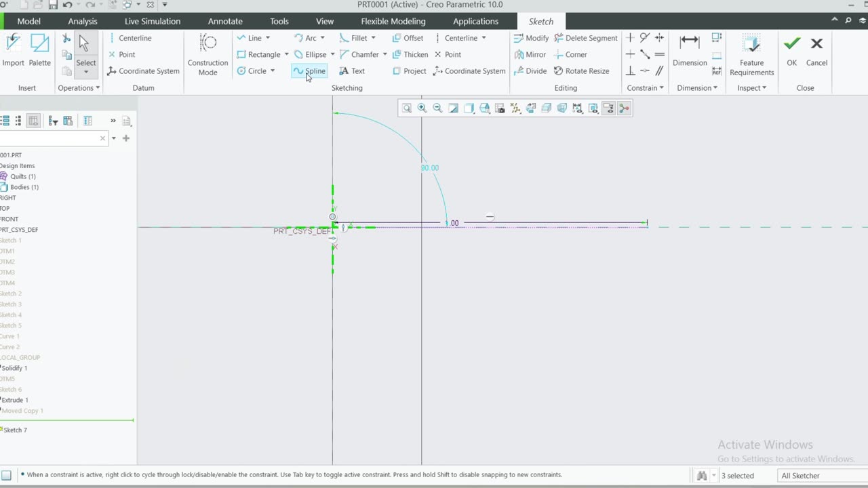Expand the Inspect group dropdown

tap(751, 87)
